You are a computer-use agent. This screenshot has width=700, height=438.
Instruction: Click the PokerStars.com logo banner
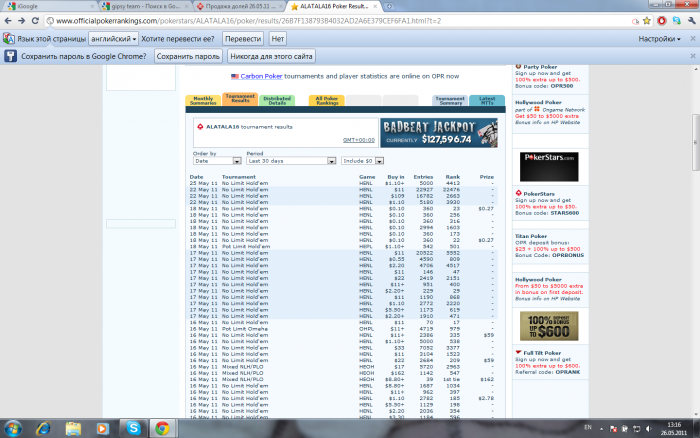click(549, 167)
